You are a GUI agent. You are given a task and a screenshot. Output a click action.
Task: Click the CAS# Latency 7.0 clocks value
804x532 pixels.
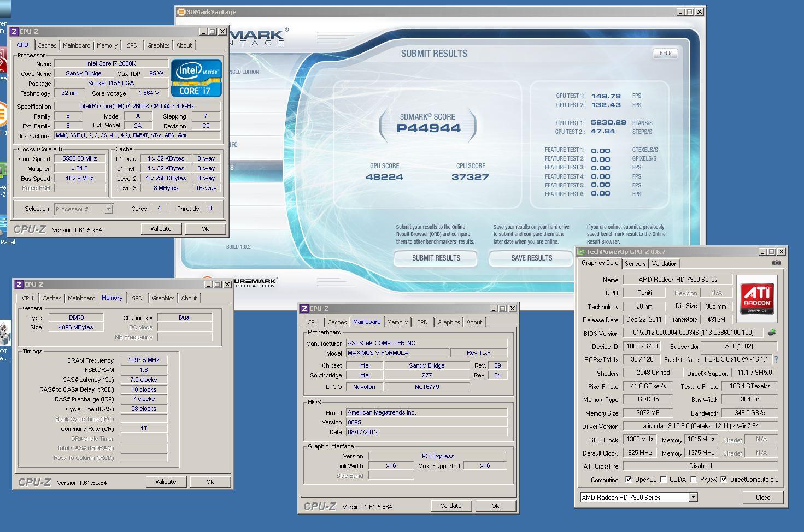(144, 380)
